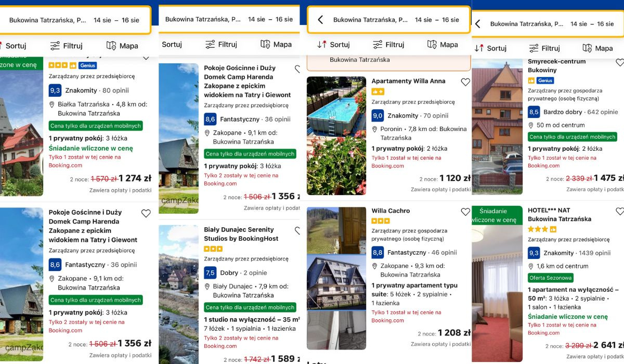Open Mapa view in the fourth screenshot
The width and height of the screenshot is (624, 364).
coord(597,48)
